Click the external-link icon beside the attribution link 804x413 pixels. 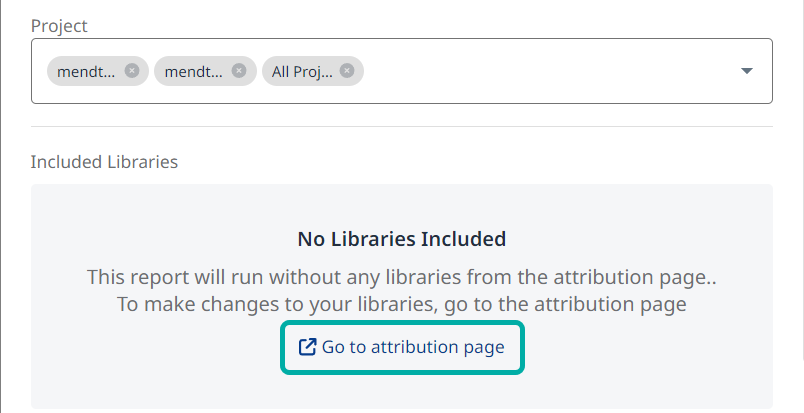pyautogui.click(x=308, y=348)
